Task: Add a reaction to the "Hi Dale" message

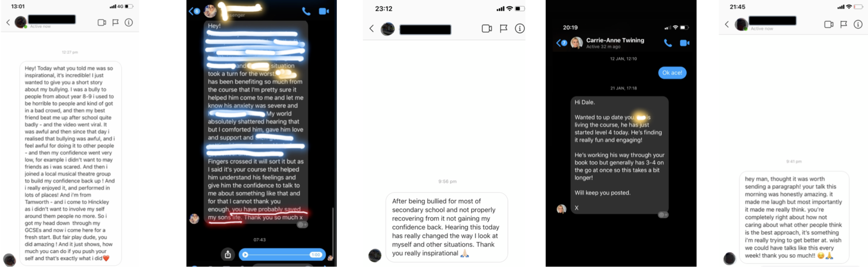Action: point(663,215)
